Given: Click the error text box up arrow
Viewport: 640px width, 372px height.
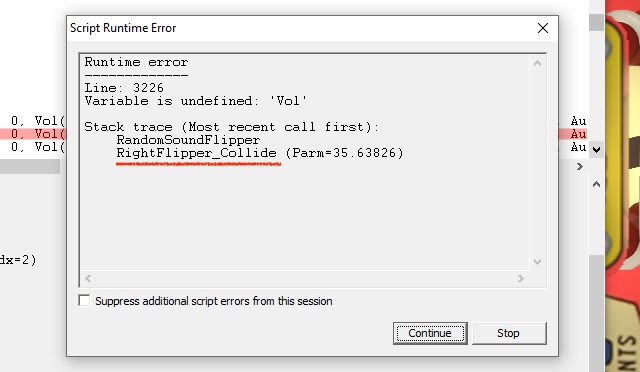Looking at the screenshot, I should click(537, 63).
